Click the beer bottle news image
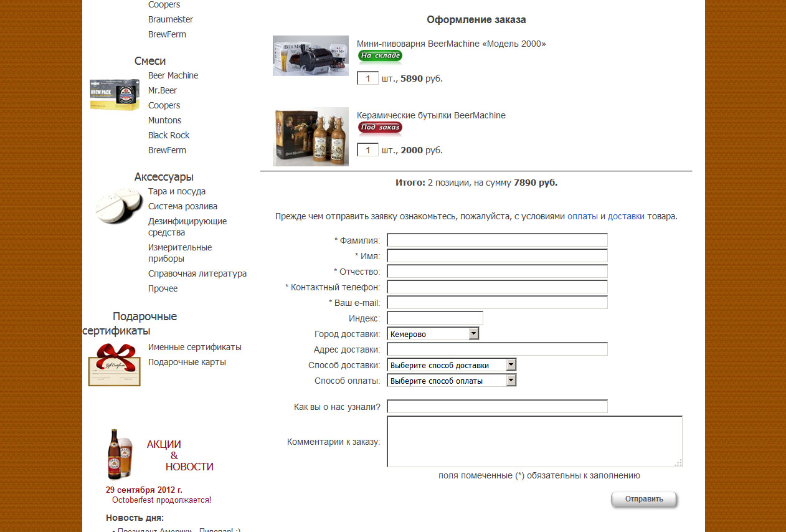The height and width of the screenshot is (532, 786). pyautogui.click(x=121, y=454)
